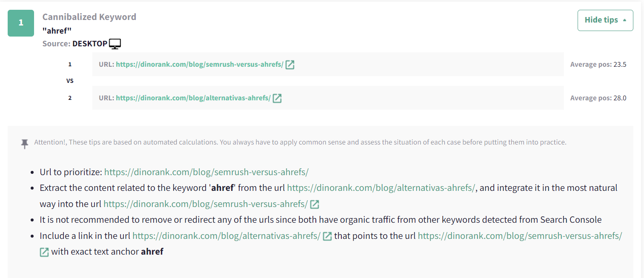Click the 'It is not recommended to remove' tip
The width and height of the screenshot is (644, 278).
pos(321,220)
